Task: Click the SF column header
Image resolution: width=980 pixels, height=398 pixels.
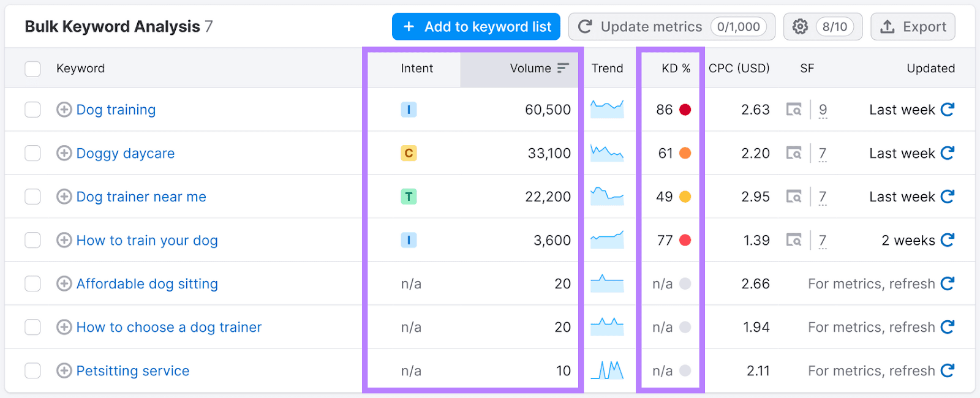Action: 807,69
